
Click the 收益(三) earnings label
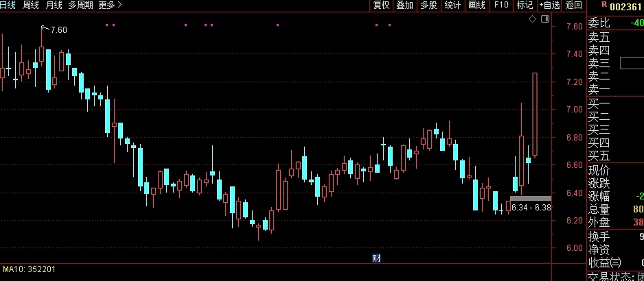pyautogui.click(x=605, y=262)
